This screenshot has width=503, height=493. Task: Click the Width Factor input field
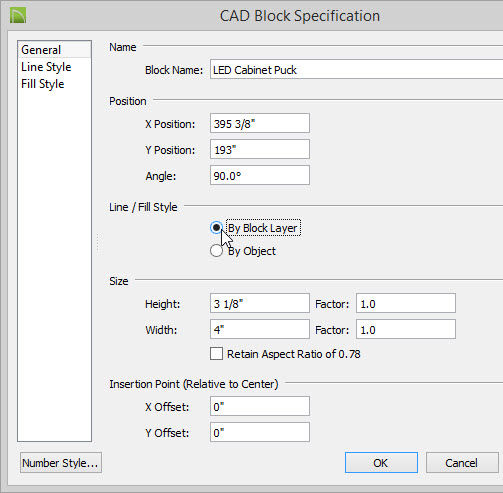click(406, 329)
